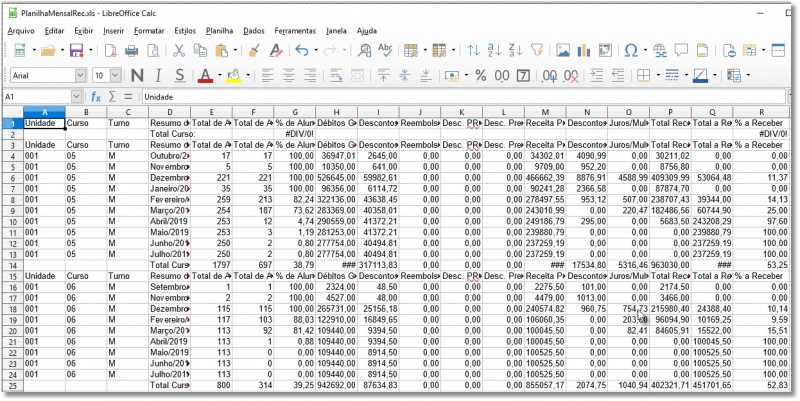Open the Formatar menu
The height and width of the screenshot is (401, 800).
point(149,31)
